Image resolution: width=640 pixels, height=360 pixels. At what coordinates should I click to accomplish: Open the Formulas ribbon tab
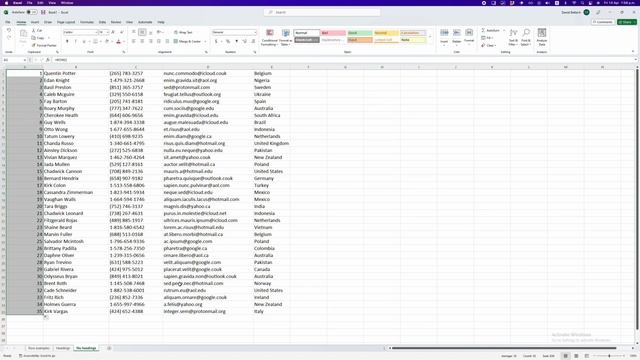click(x=87, y=22)
